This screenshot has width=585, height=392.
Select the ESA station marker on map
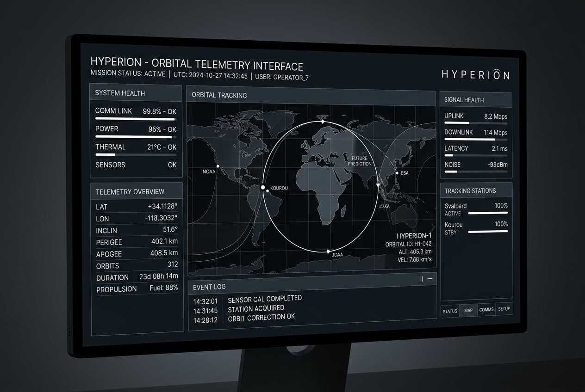pos(397,173)
